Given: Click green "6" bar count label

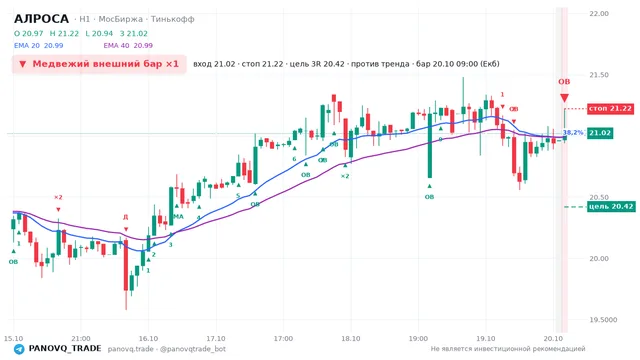Looking at the screenshot, I should point(294,159).
